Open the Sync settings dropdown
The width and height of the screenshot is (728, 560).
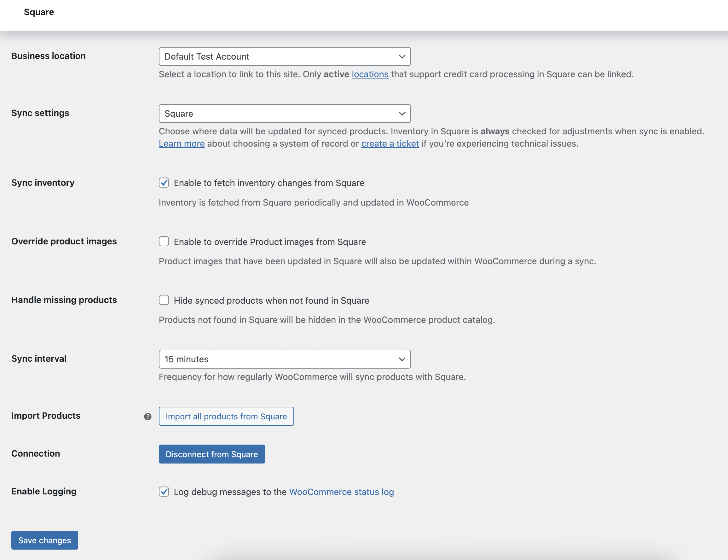(285, 113)
